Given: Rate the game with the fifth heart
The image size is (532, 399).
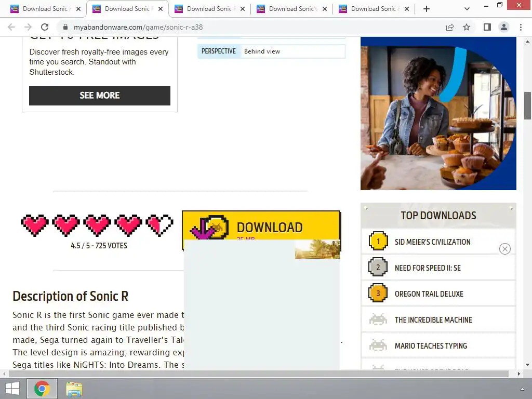Looking at the screenshot, I should [159, 225].
